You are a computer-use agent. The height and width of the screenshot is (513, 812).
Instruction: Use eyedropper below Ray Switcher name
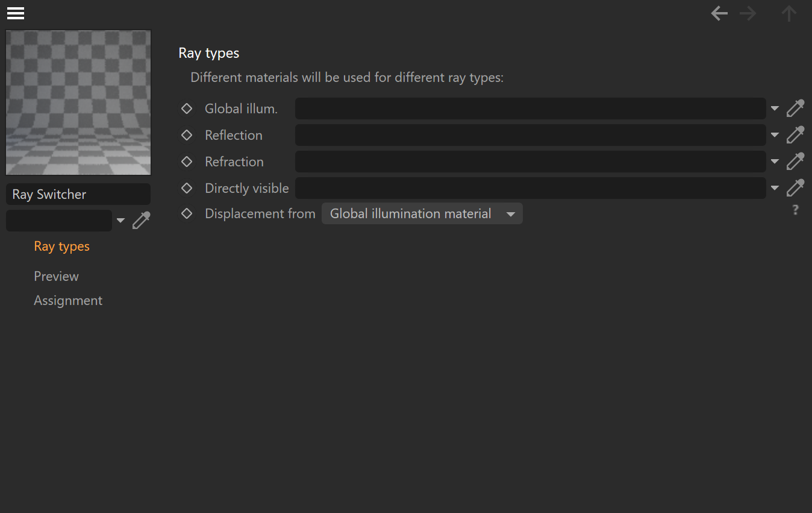[141, 221]
